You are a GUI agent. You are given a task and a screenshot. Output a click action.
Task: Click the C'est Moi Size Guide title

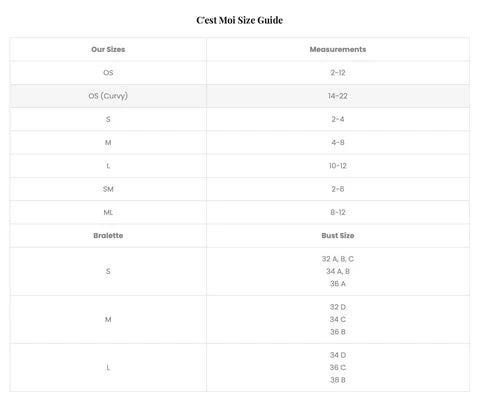239,20
